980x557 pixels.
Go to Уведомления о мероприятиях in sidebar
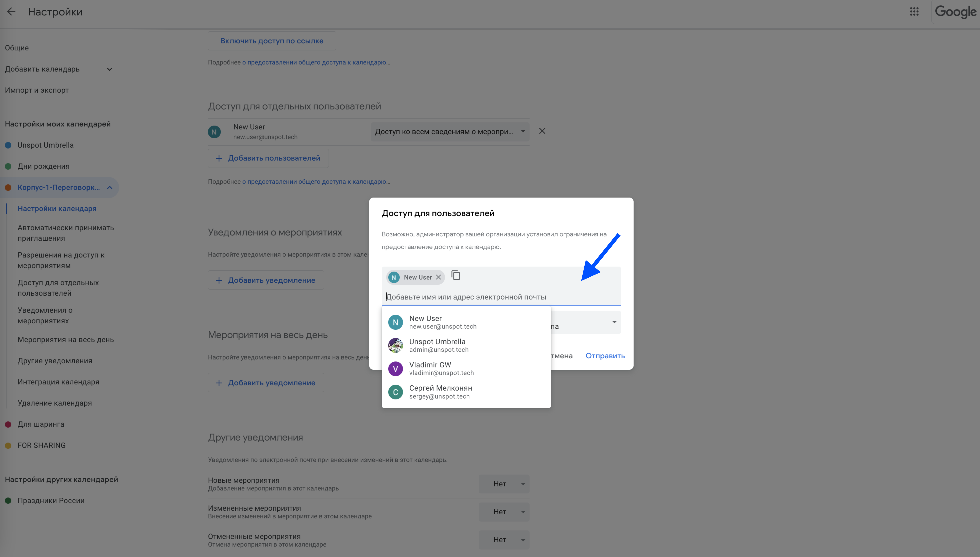pos(45,316)
